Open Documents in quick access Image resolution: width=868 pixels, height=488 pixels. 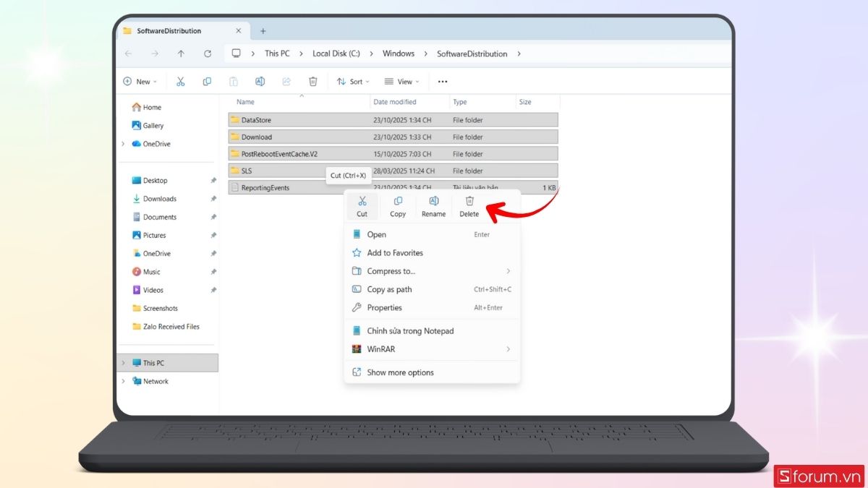[x=154, y=217]
